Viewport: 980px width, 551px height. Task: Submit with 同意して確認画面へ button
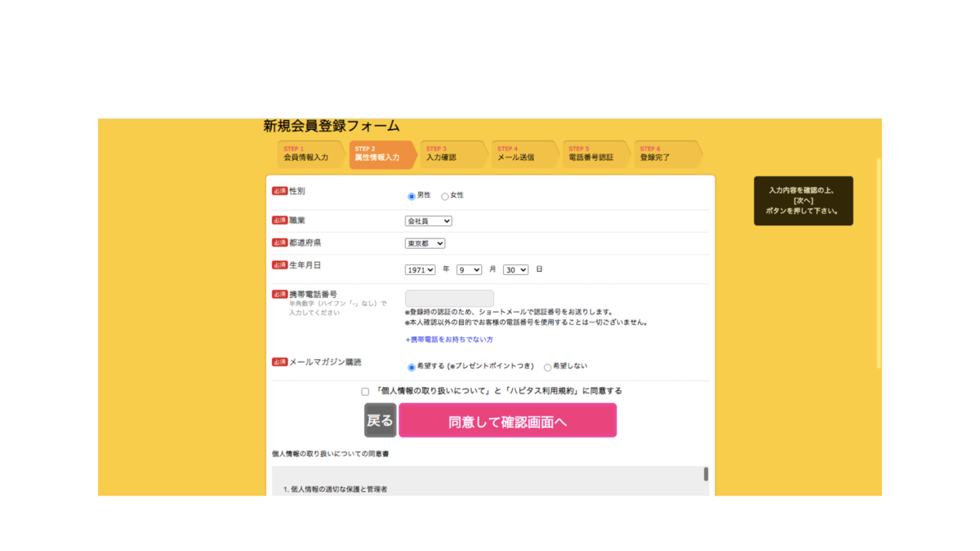click(507, 420)
